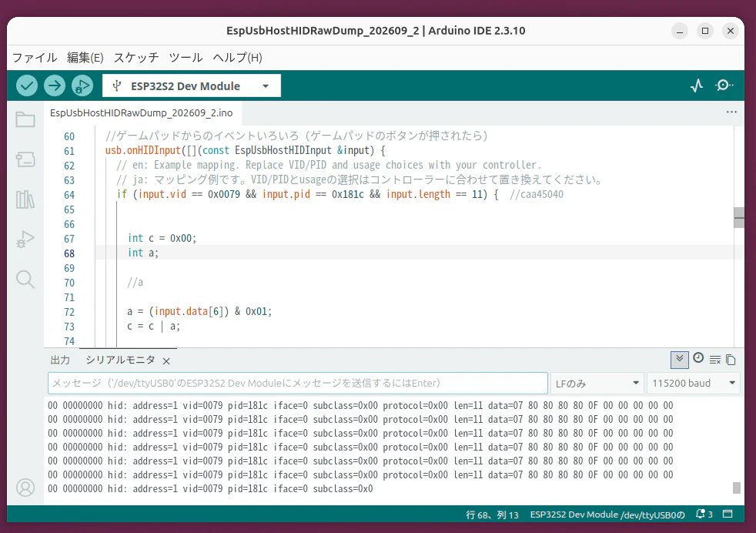
Task: Open the Debug sidebar panel icon
Action: pyautogui.click(x=25, y=240)
